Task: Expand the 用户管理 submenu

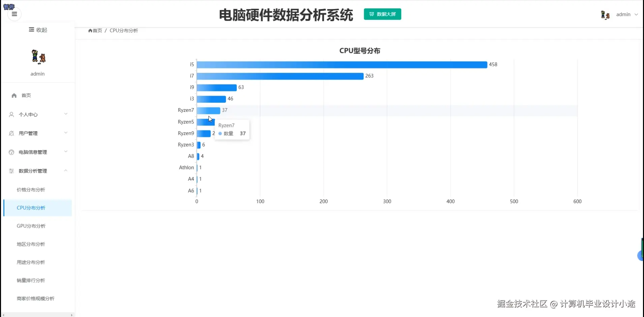Action: coord(38,133)
